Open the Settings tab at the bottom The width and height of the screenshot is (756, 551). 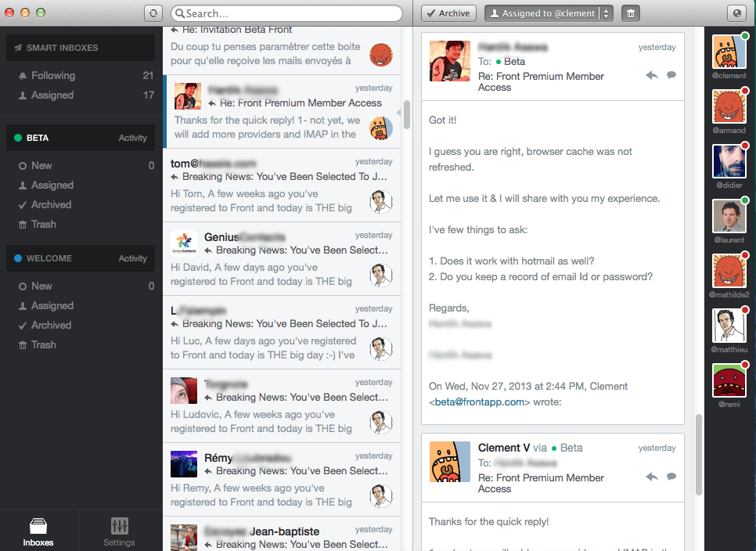tap(119, 531)
